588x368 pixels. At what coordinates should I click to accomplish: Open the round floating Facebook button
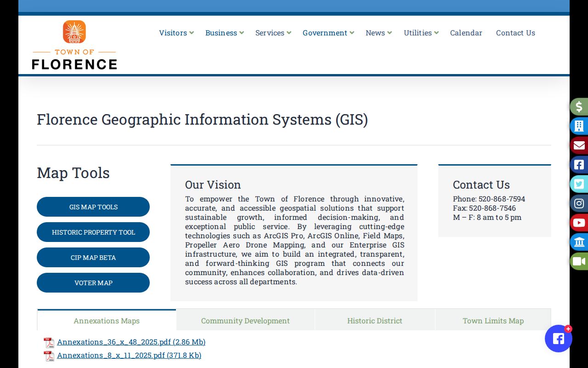pyautogui.click(x=559, y=339)
